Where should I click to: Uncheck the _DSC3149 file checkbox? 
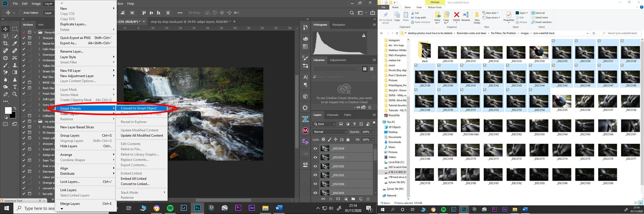pyautogui.click(x=416, y=90)
